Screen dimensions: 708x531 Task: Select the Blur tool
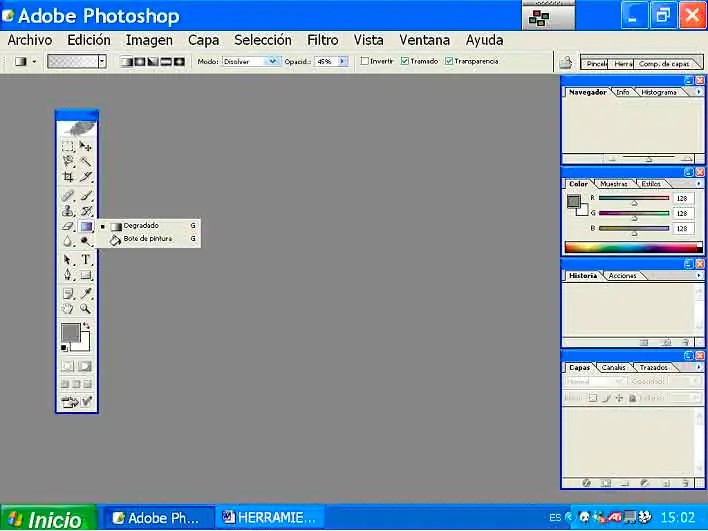(68, 241)
